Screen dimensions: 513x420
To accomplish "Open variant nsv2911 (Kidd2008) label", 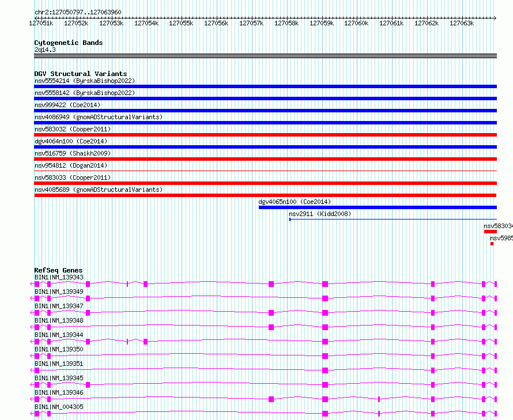I will coord(320,214).
